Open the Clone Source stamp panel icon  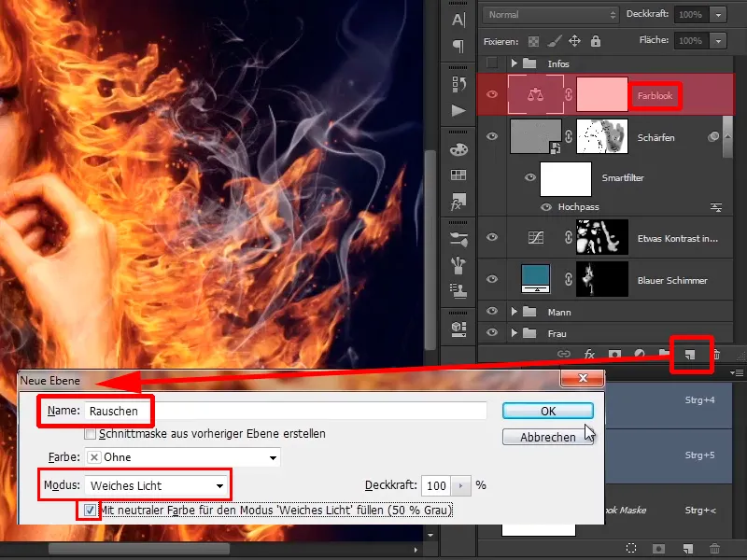(458, 290)
